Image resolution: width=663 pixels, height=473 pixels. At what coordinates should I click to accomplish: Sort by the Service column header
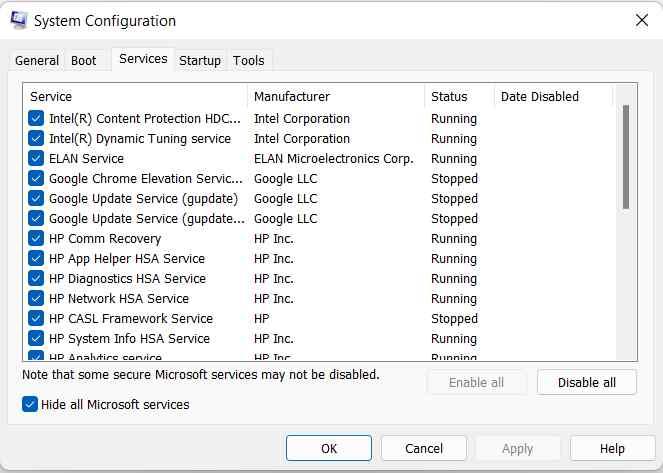[135, 96]
